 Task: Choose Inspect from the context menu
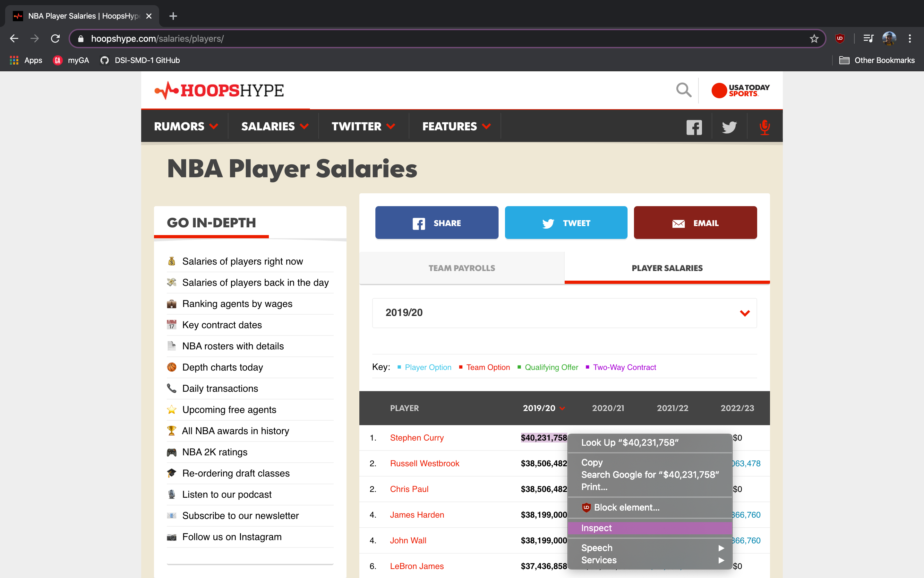pyautogui.click(x=650, y=528)
